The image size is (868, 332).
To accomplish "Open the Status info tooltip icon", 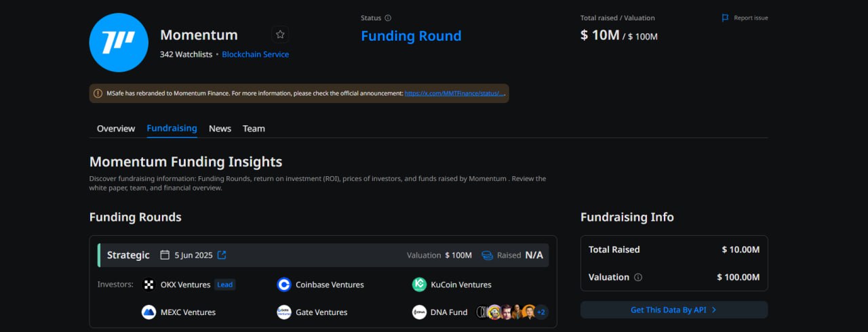I will tap(388, 18).
